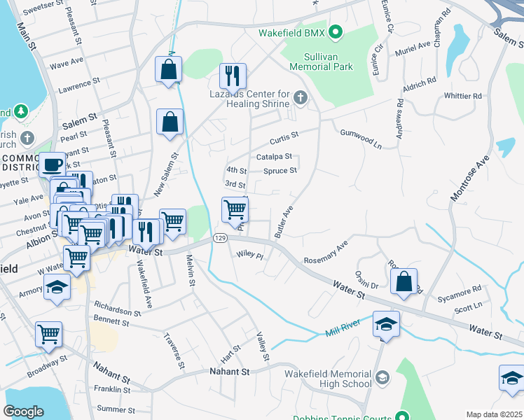The height and width of the screenshot is (420, 524).
Task: Click the Google logo
Action: click(23, 412)
